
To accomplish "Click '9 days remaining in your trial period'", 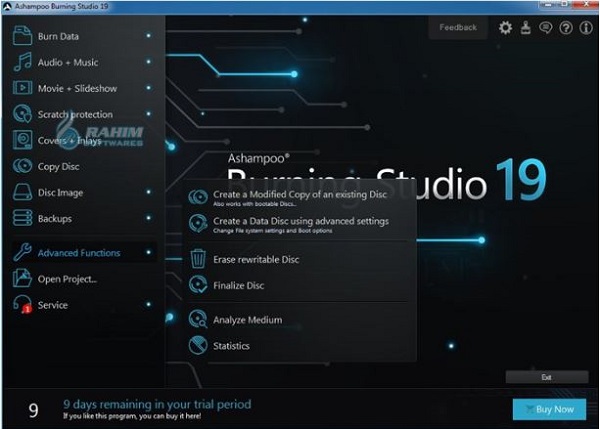I will [157, 404].
